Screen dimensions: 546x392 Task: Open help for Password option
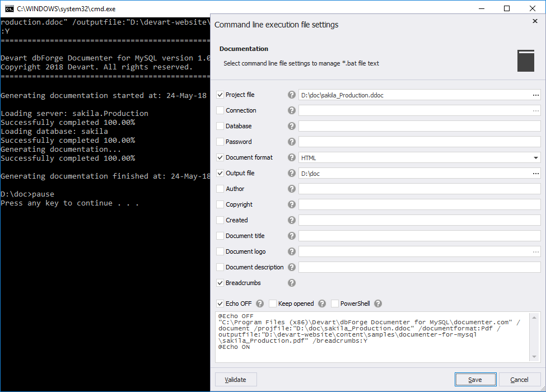point(292,142)
